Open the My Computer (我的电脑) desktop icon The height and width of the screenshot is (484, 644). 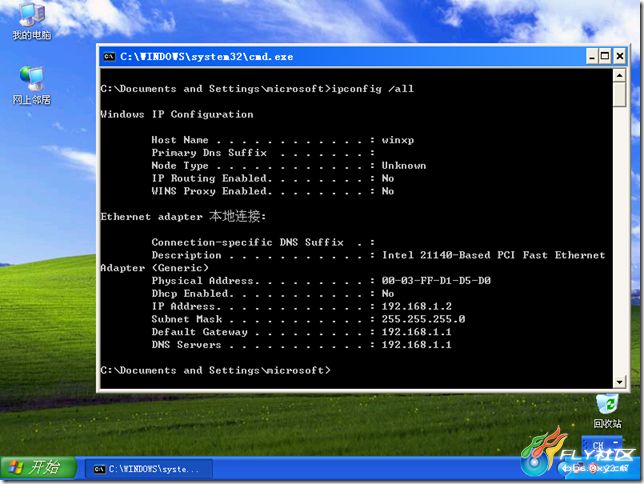[x=32, y=21]
